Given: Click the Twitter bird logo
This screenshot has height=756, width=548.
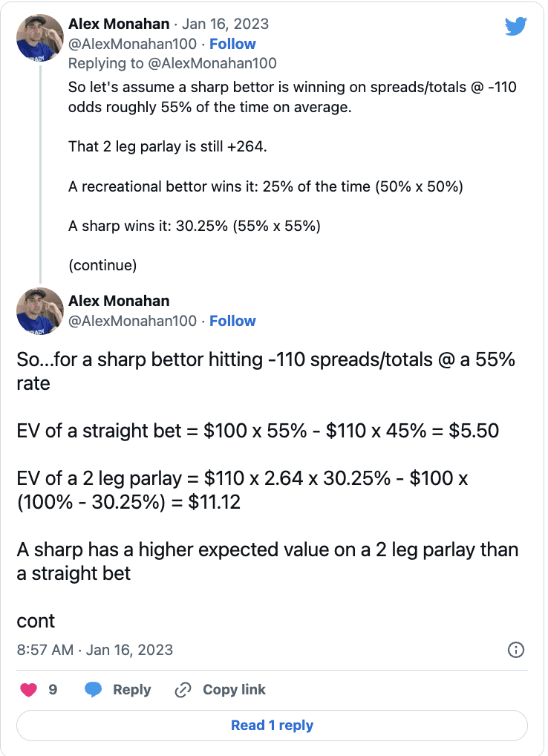Looking at the screenshot, I should (516, 26).
